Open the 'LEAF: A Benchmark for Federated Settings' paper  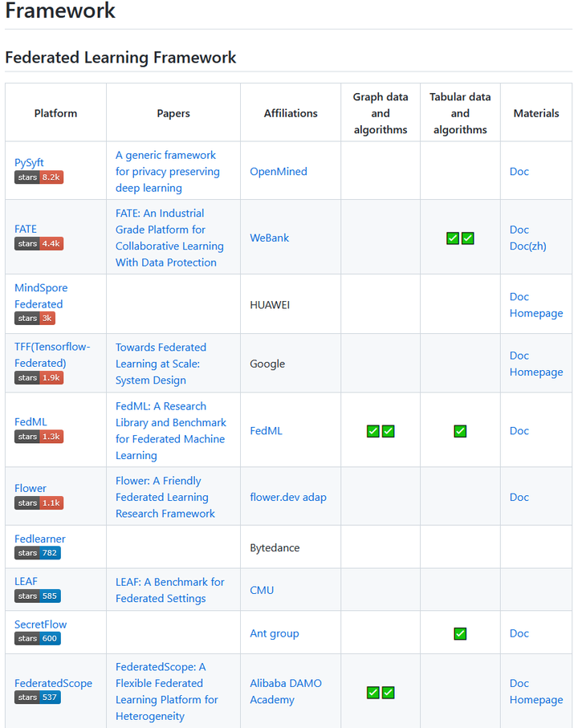click(170, 591)
